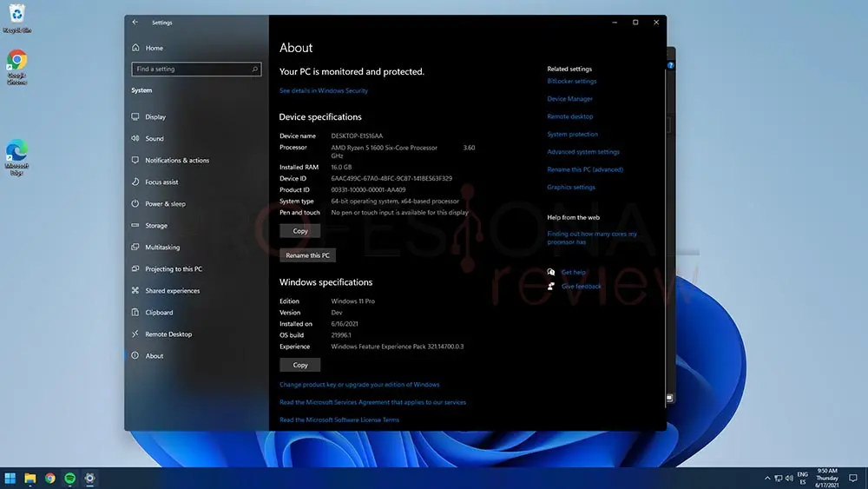Read the Microsoft Services Agreement link
868x489 pixels.
(372, 402)
